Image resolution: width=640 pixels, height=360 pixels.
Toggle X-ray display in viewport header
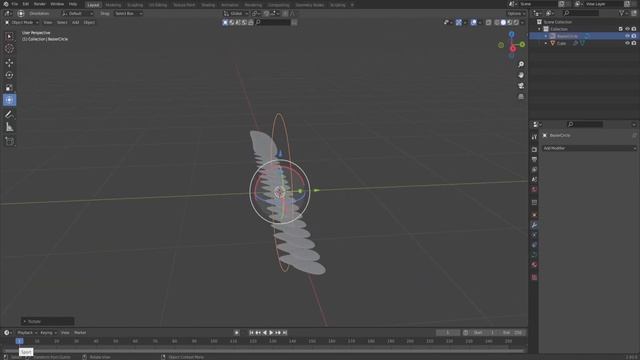click(489, 22)
